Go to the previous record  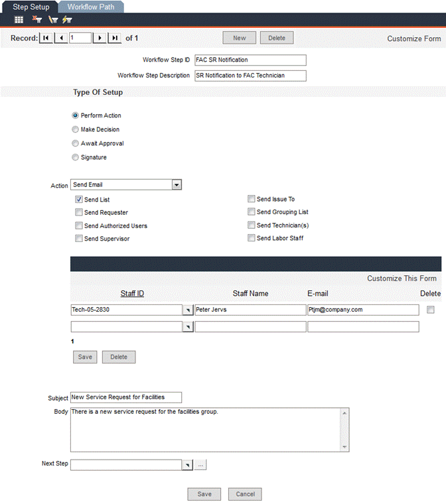tap(61, 38)
